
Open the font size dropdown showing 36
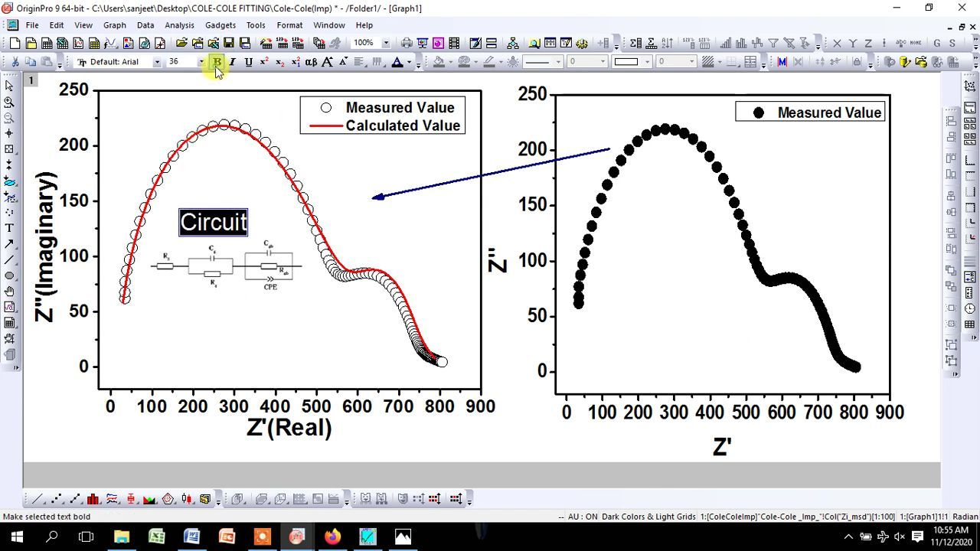201,62
